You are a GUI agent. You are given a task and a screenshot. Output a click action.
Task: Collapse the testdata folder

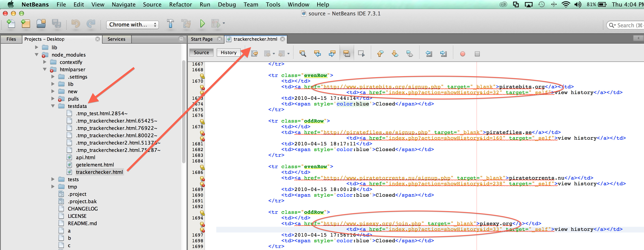pos(53,106)
